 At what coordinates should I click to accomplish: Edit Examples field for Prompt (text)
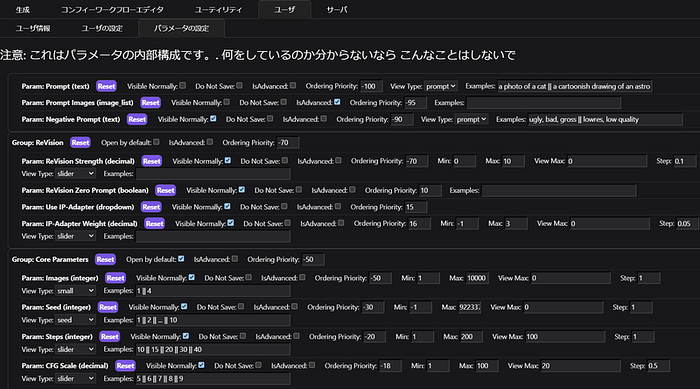coord(575,86)
